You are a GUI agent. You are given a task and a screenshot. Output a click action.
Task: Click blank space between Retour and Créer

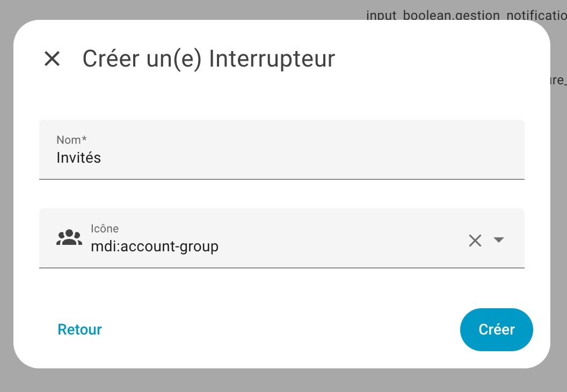(x=279, y=329)
